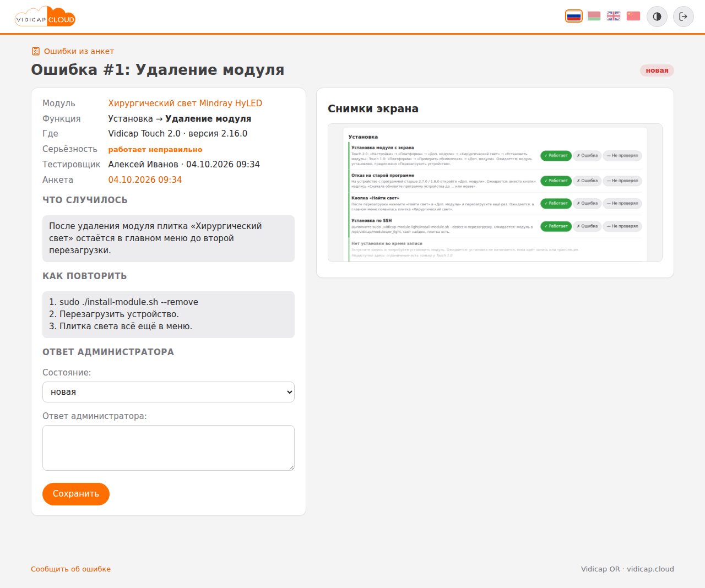Open the Vidicap Cloud logo home link
This screenshot has height=588, width=705.
(45, 17)
